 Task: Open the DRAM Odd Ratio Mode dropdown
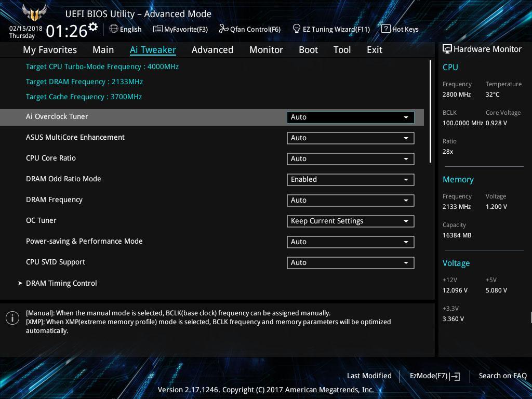(351, 179)
